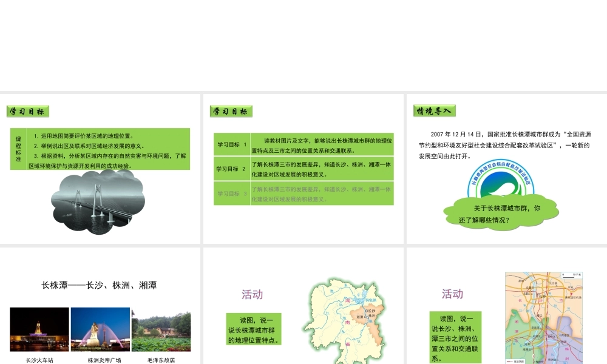
Task: Click the green box about 长沙、株洲、湘潭 位置关系
Action: (x=455, y=337)
